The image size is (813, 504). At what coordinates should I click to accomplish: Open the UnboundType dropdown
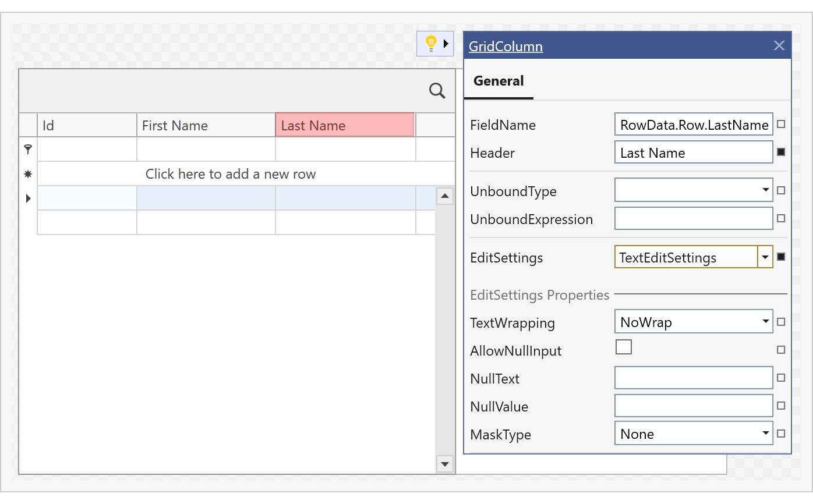click(765, 190)
